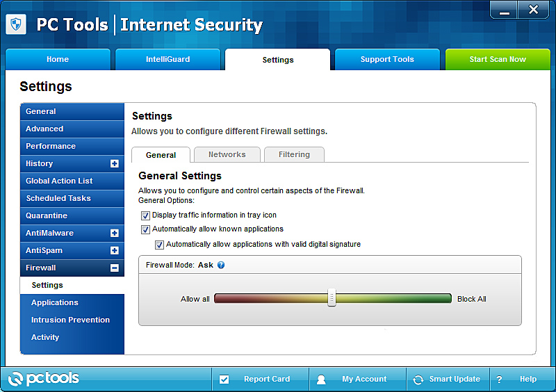Expand the AntiSpam section plus icon
Viewport: 556px width, 392px height.
(114, 250)
